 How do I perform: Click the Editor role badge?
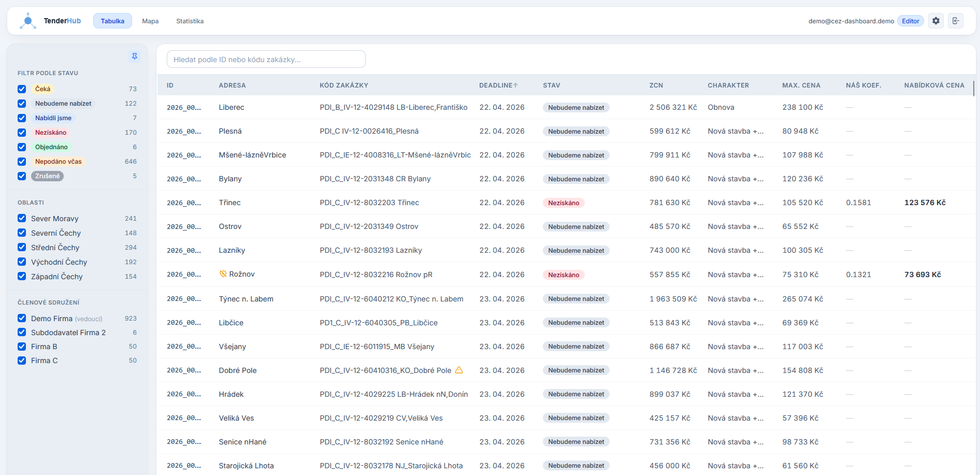[910, 21]
